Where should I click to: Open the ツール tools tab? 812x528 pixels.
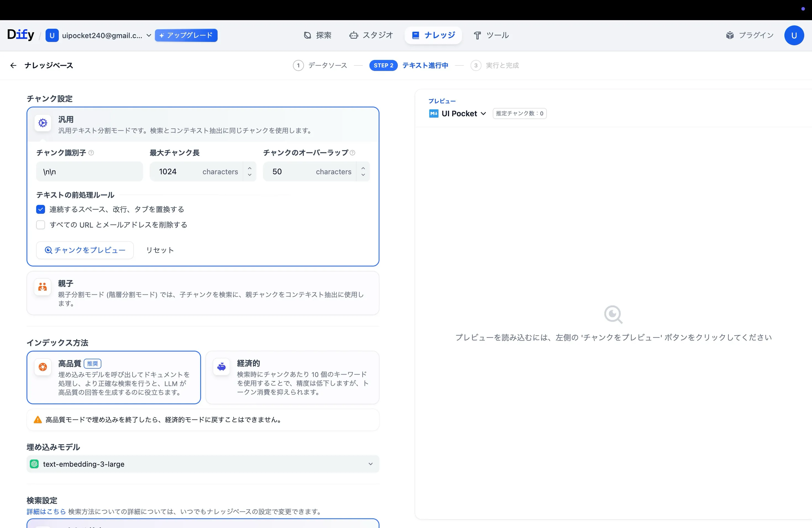point(491,35)
